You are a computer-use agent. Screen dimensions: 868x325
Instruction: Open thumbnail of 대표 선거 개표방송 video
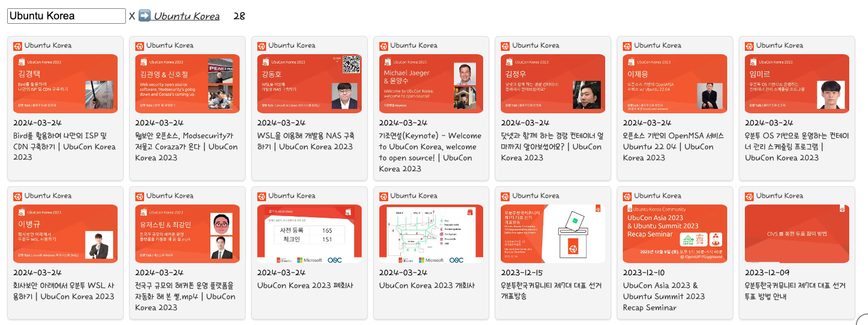tap(553, 234)
